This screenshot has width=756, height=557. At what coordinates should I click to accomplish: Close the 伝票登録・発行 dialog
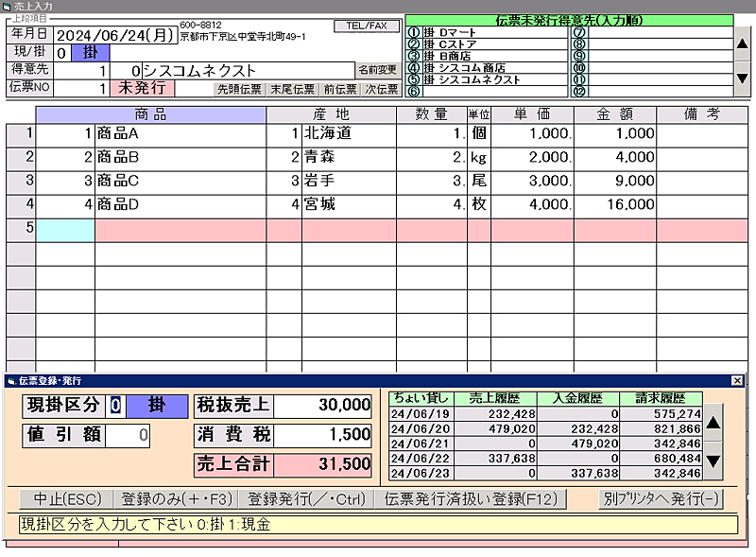[737, 380]
